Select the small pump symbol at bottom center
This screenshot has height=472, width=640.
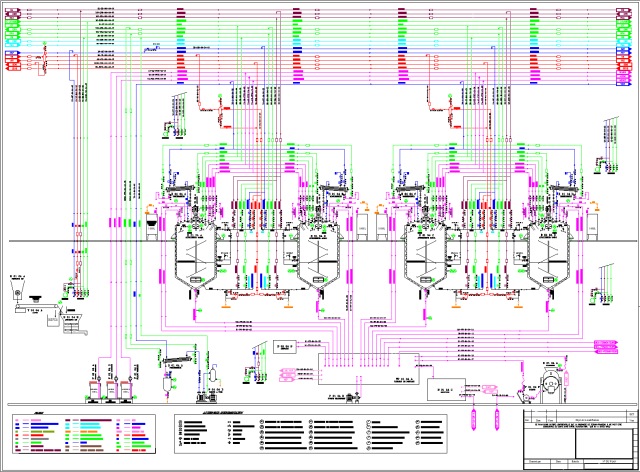click(351, 397)
